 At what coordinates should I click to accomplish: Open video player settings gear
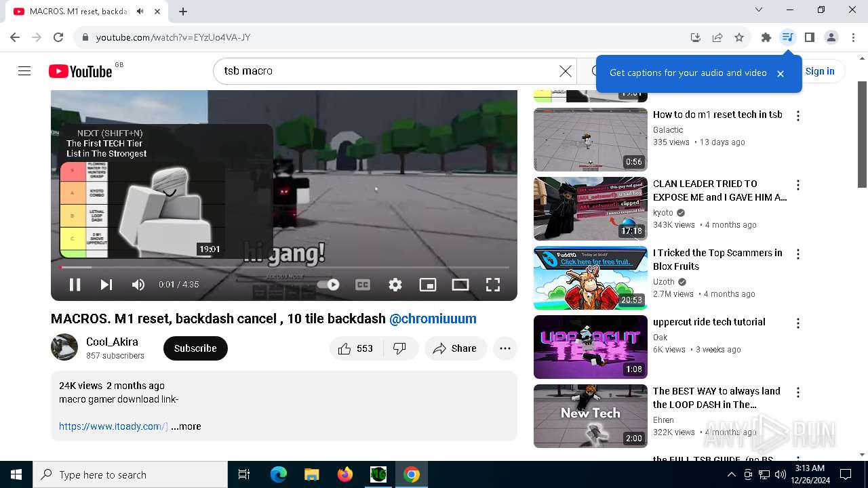[x=395, y=285]
